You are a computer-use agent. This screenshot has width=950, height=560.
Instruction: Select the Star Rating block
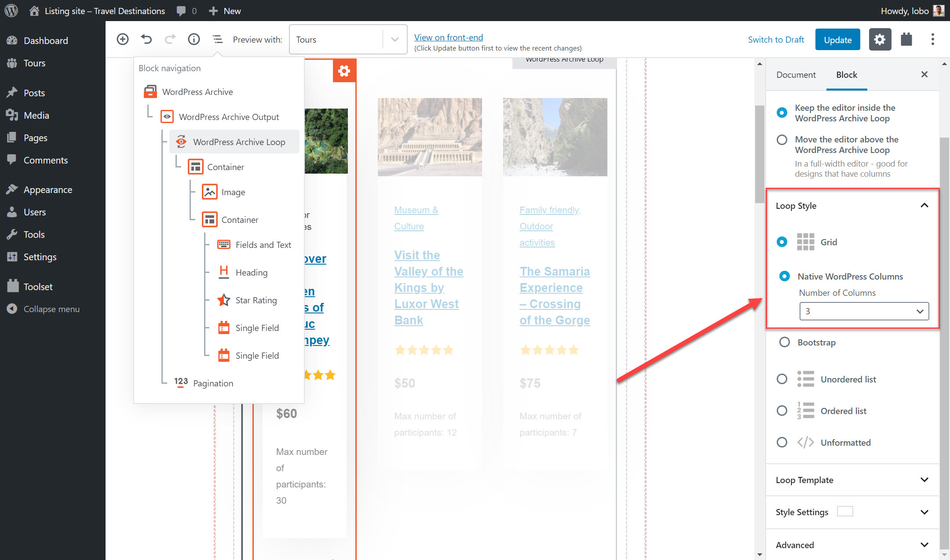tap(247, 300)
